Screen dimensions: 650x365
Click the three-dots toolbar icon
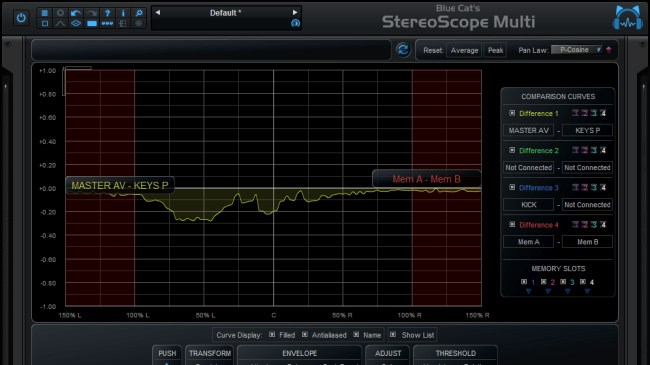107,24
